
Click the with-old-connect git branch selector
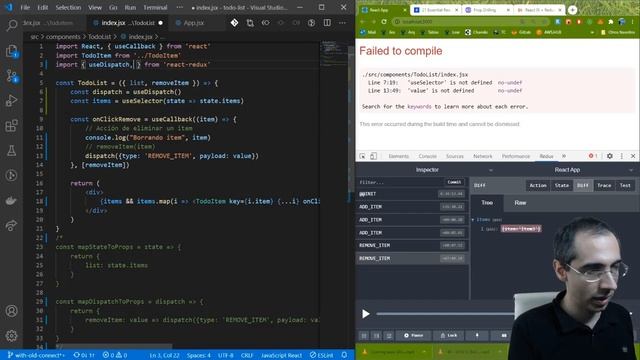[x=36, y=355]
